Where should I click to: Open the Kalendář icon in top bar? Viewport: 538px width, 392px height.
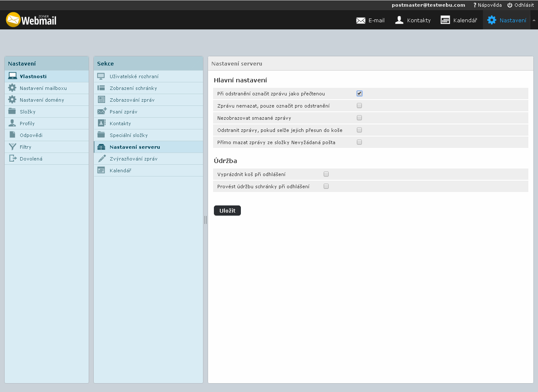point(445,20)
